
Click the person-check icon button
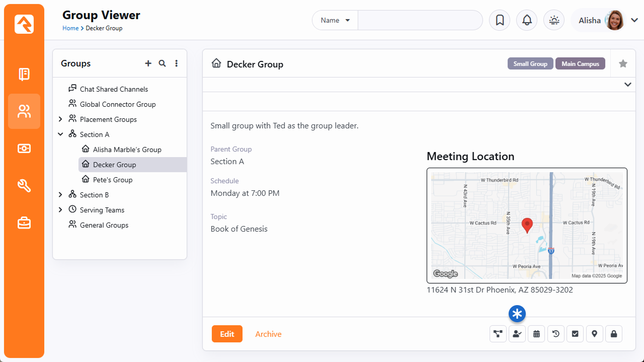click(517, 334)
